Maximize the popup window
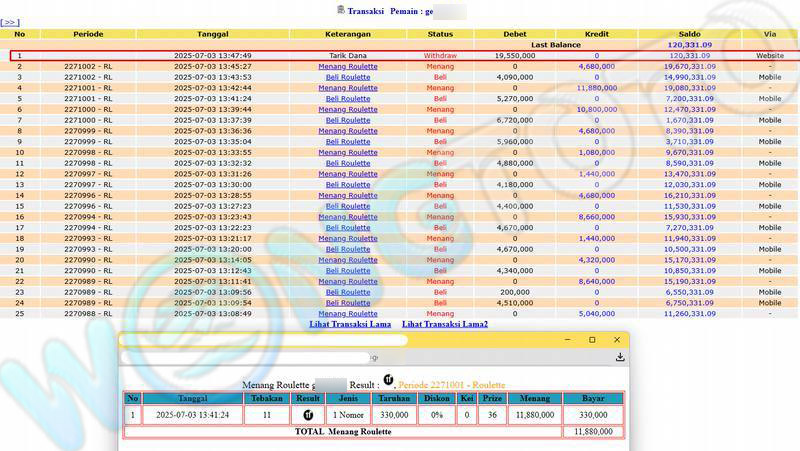 click(x=591, y=340)
